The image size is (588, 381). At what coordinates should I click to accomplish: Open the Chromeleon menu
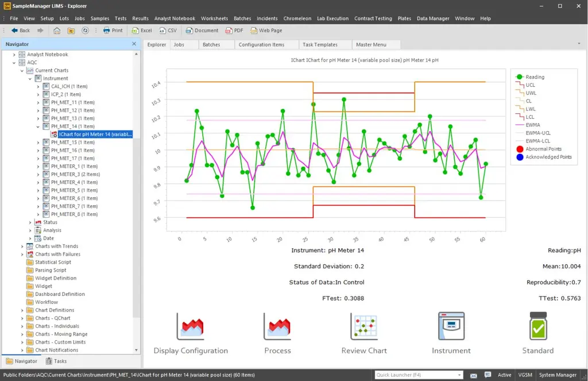297,18
